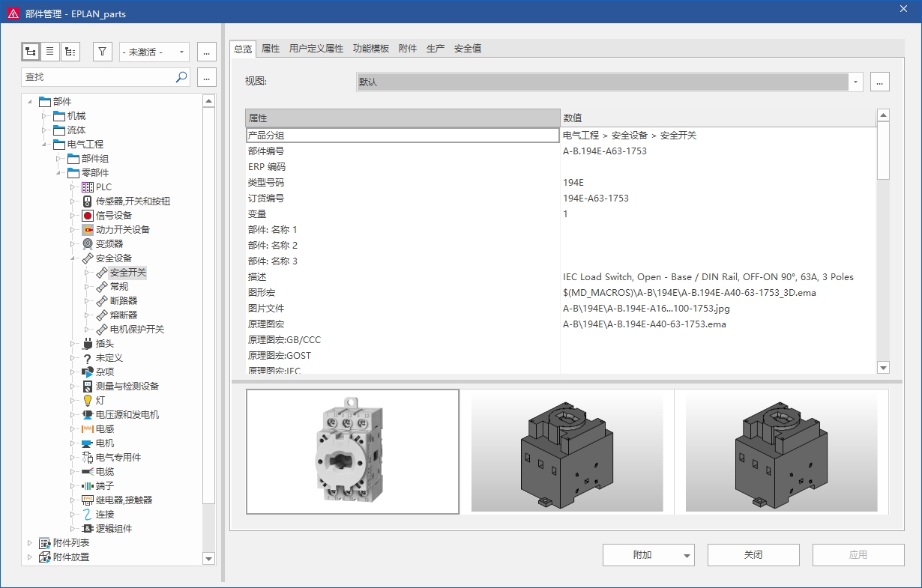
Task: Toggle combined tree-list view mode
Action: [x=70, y=52]
